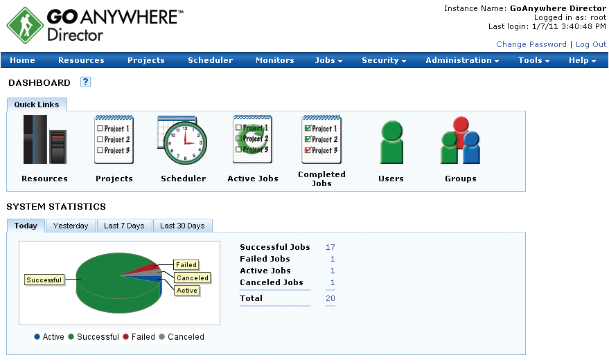Click the Resources label under Quick Links

[44, 179]
